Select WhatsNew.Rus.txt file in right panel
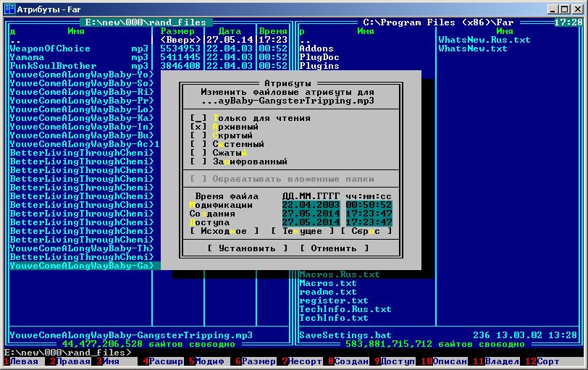588x370 pixels. pyautogui.click(x=484, y=40)
